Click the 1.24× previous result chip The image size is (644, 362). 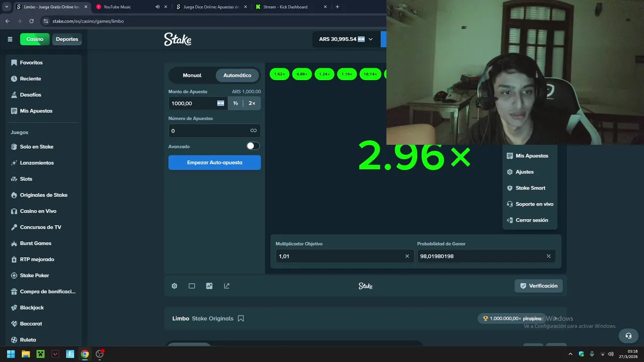coord(325,74)
